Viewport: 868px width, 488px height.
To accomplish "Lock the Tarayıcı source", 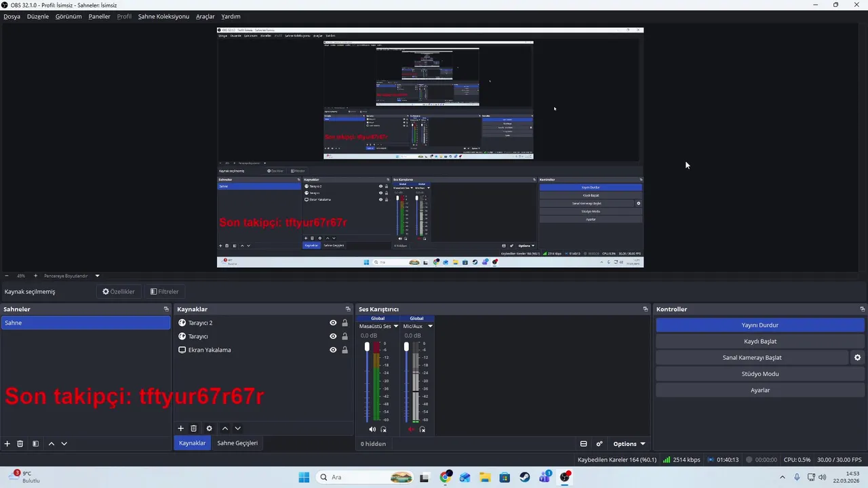I will (344, 336).
